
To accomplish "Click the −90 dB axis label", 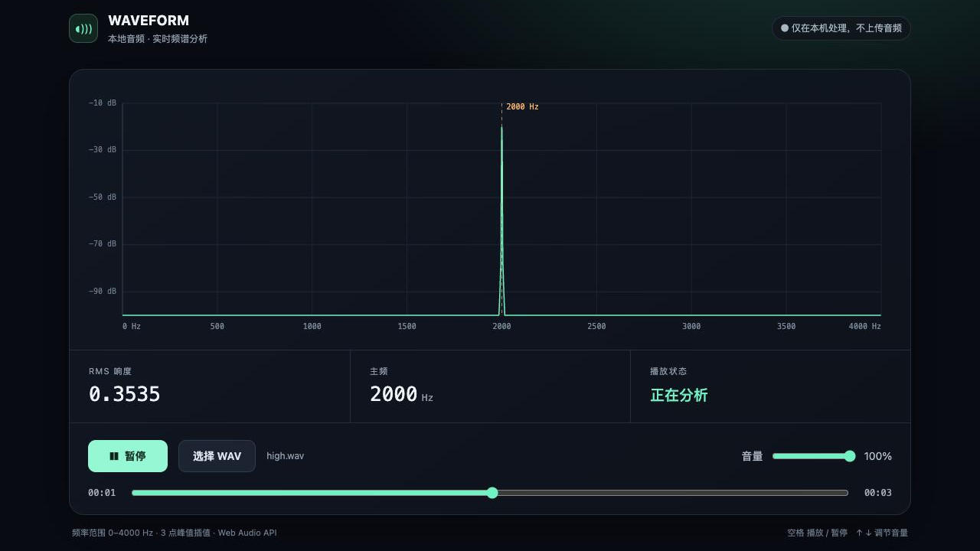I will click(x=103, y=292).
